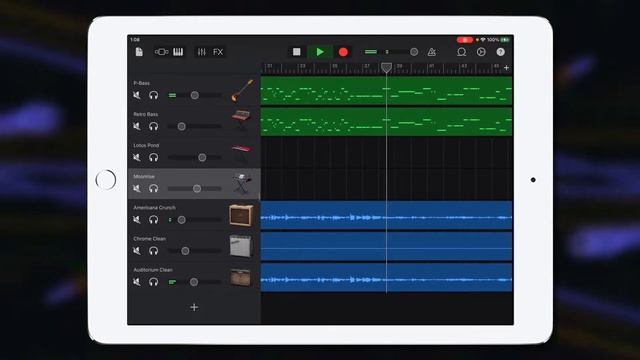This screenshot has width=640, height=360.
Task: Solo the Chrome Clean track
Action: coord(153,251)
